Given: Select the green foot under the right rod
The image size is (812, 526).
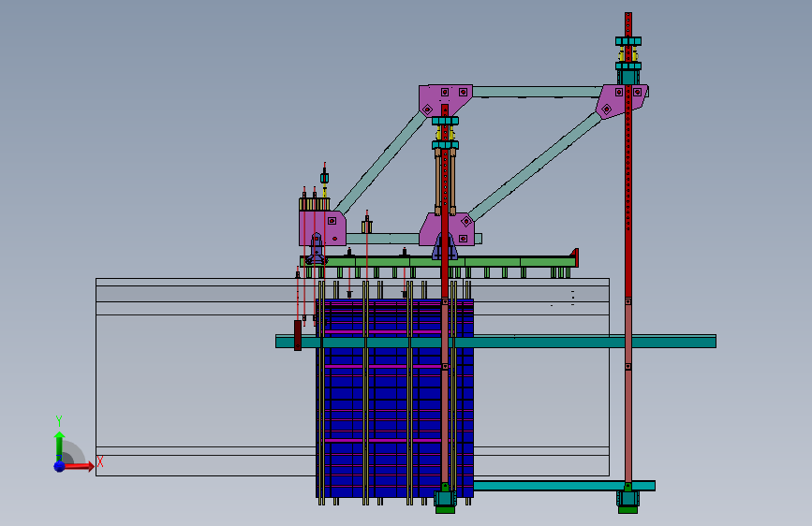Looking at the screenshot, I should [x=627, y=510].
